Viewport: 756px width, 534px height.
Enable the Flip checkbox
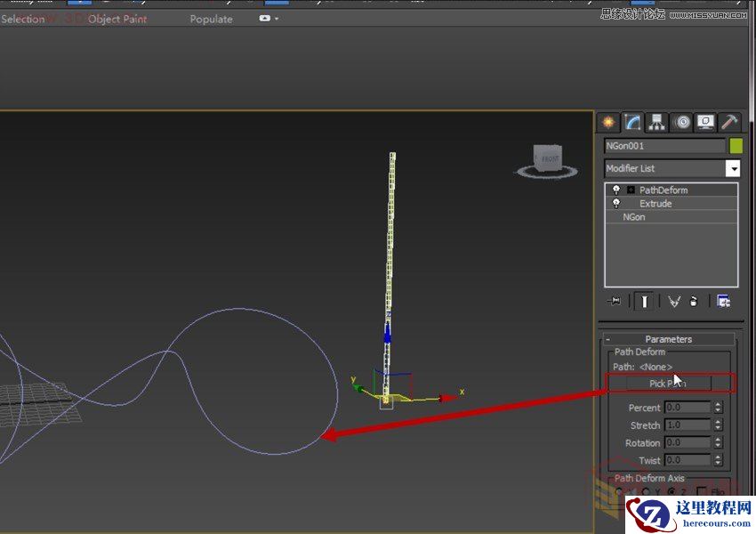(x=701, y=489)
